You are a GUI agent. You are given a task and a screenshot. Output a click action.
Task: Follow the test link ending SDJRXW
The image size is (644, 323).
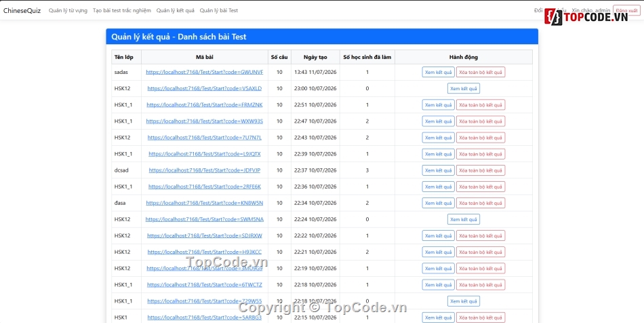(x=205, y=236)
